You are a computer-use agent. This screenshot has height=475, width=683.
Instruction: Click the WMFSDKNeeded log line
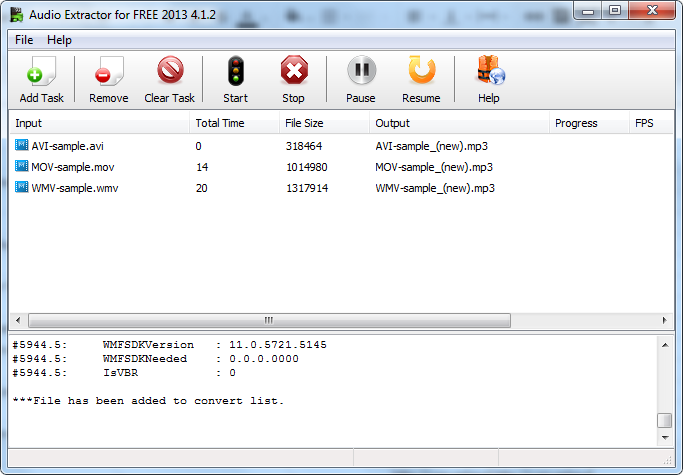tap(156, 359)
